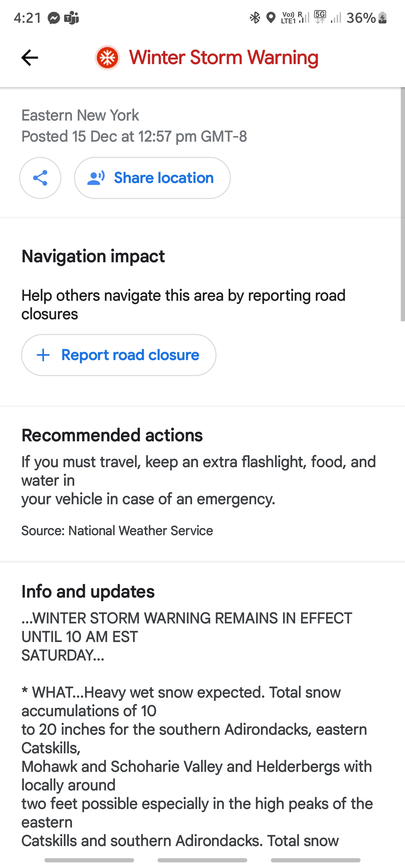Tap the round share icon button
This screenshot has height=868, width=405.
click(40, 178)
